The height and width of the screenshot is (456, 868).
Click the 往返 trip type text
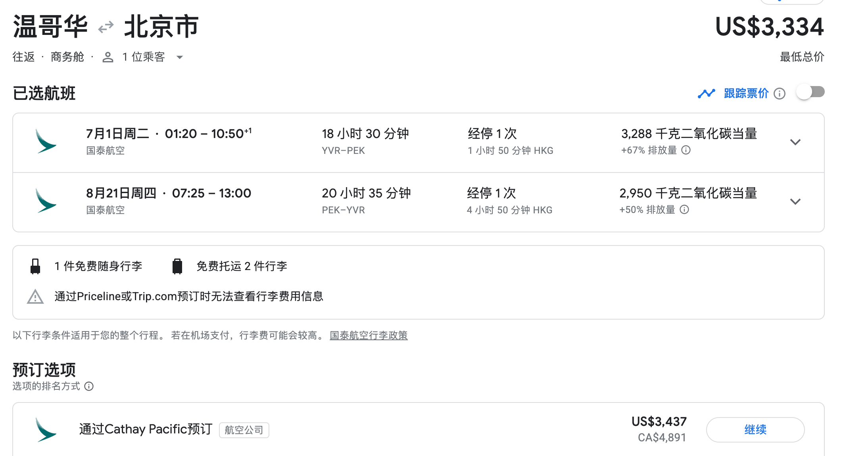pos(23,57)
